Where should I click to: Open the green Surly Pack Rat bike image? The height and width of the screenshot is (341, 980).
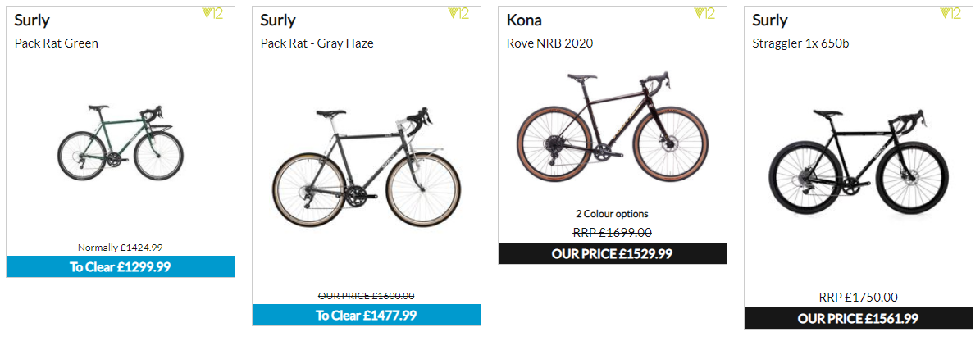point(112,143)
